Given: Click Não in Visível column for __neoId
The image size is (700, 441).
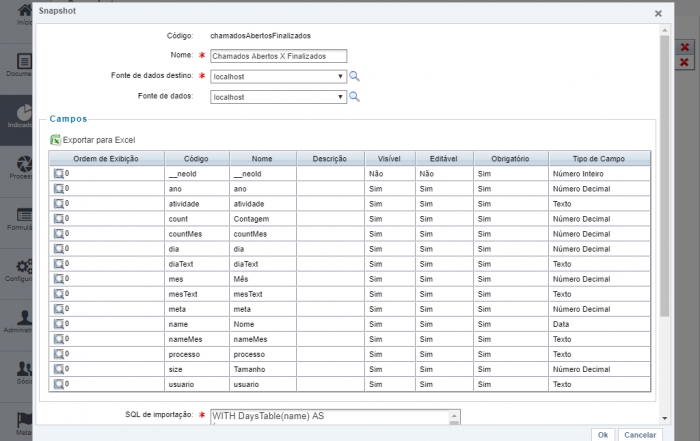Looking at the screenshot, I should click(x=390, y=174).
